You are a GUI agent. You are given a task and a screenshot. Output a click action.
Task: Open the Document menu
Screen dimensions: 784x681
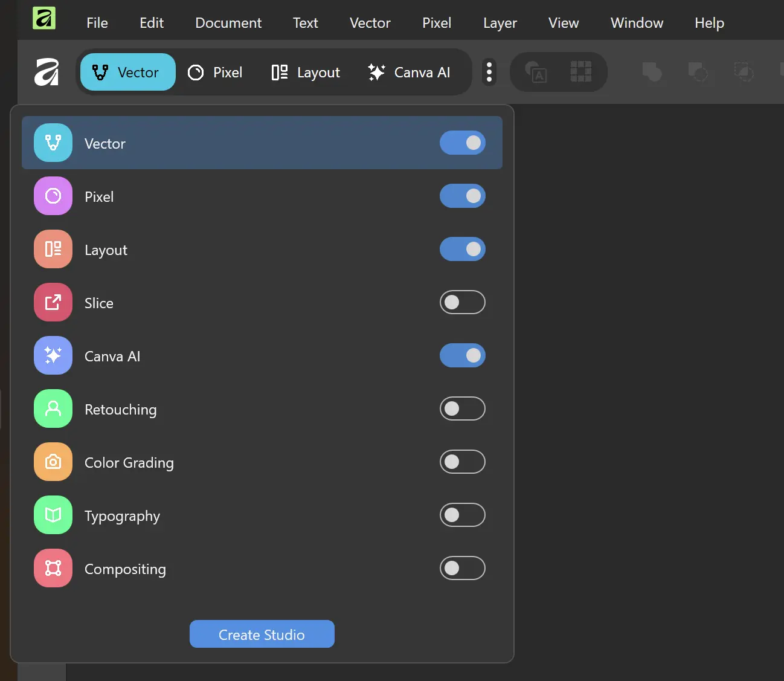point(228,23)
